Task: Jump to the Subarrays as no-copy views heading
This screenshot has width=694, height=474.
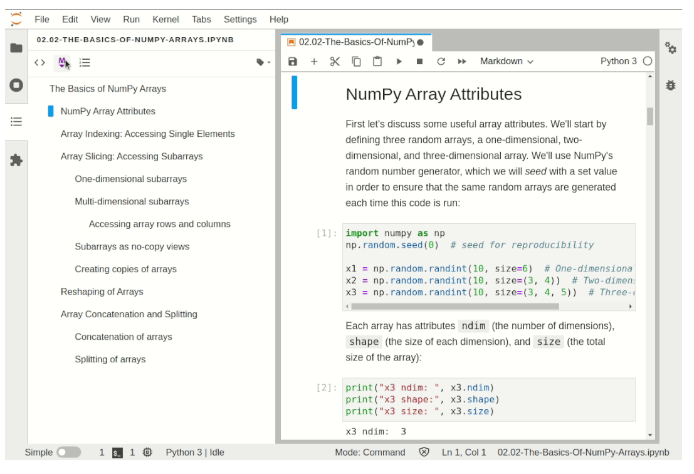Action: 131,246
